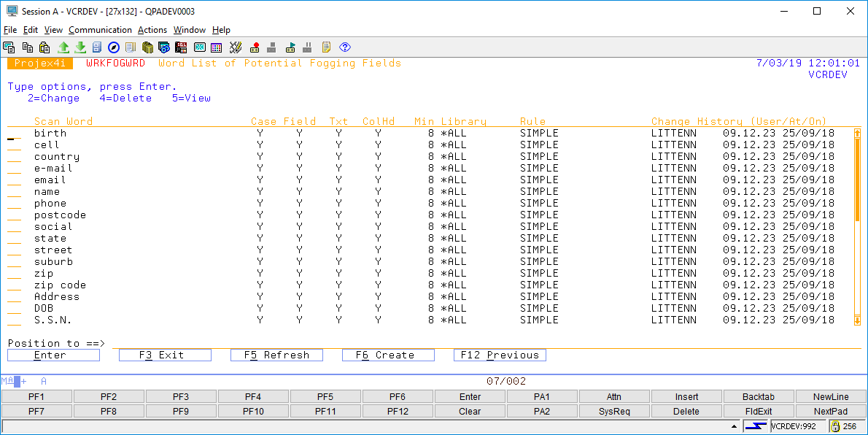Click the F6 Create screen button
868x435 pixels.
388,355
